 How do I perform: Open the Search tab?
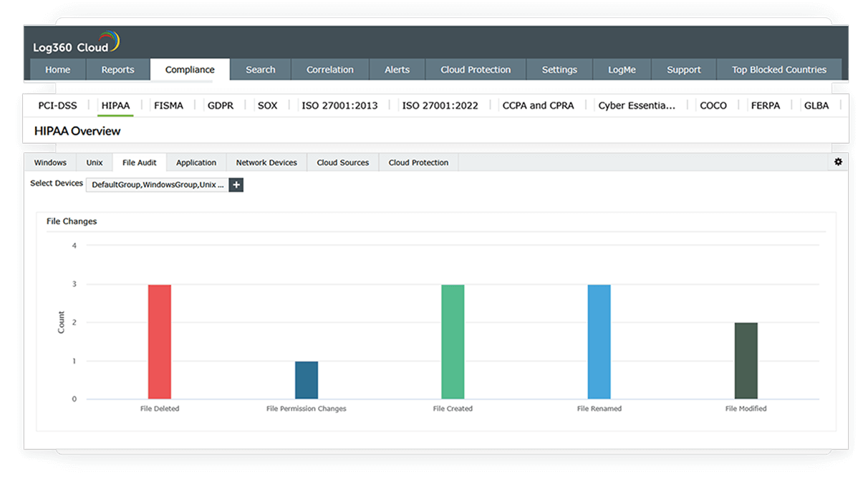261,69
